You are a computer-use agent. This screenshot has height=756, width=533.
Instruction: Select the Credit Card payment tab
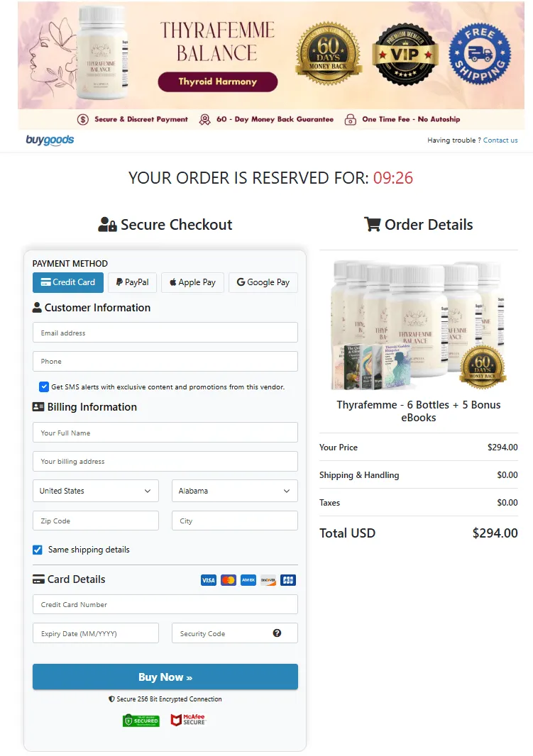coord(68,282)
